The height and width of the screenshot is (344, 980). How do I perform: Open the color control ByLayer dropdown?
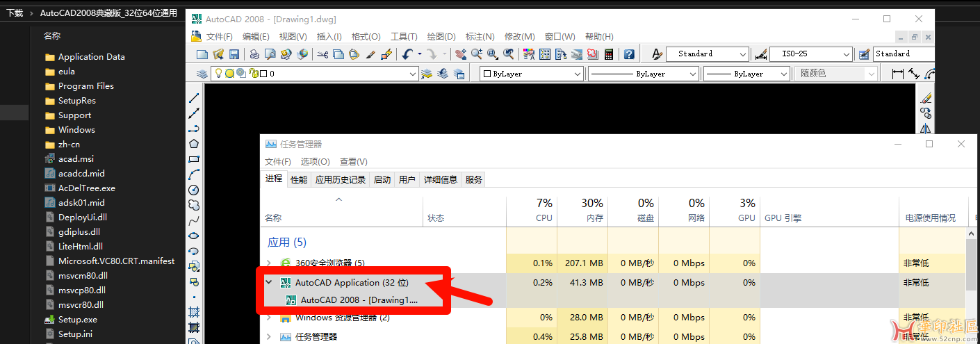click(x=532, y=73)
